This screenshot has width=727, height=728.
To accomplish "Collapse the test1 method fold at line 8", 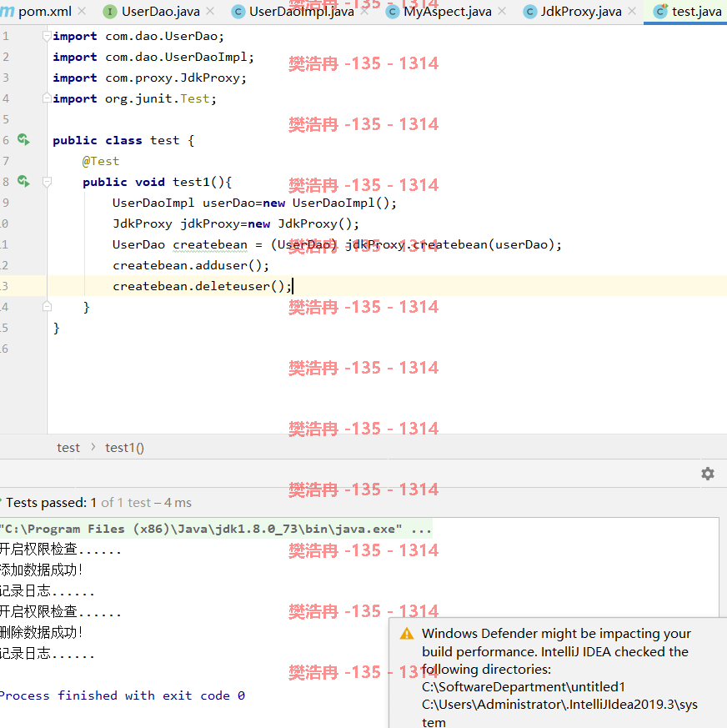I will coord(47,182).
